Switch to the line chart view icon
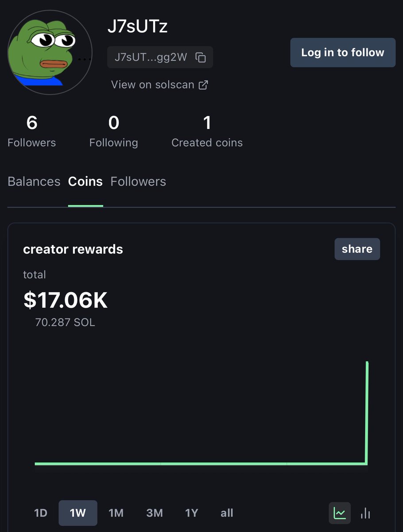Image resolution: width=403 pixels, height=532 pixels. pos(340,513)
